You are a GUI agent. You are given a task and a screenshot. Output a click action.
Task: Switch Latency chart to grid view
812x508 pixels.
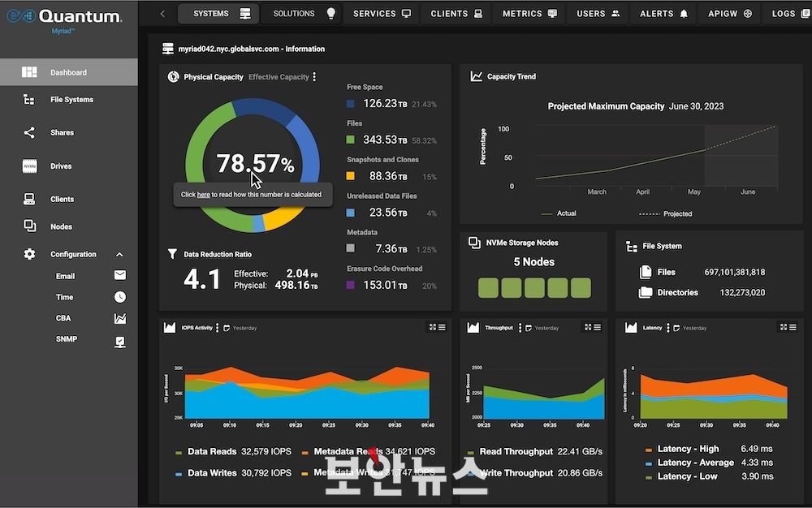[784, 327]
